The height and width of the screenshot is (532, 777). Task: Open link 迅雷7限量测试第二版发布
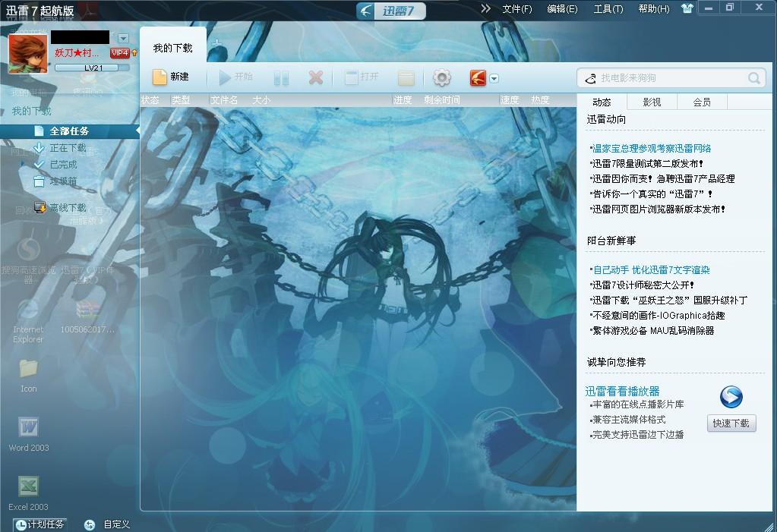[648, 163]
